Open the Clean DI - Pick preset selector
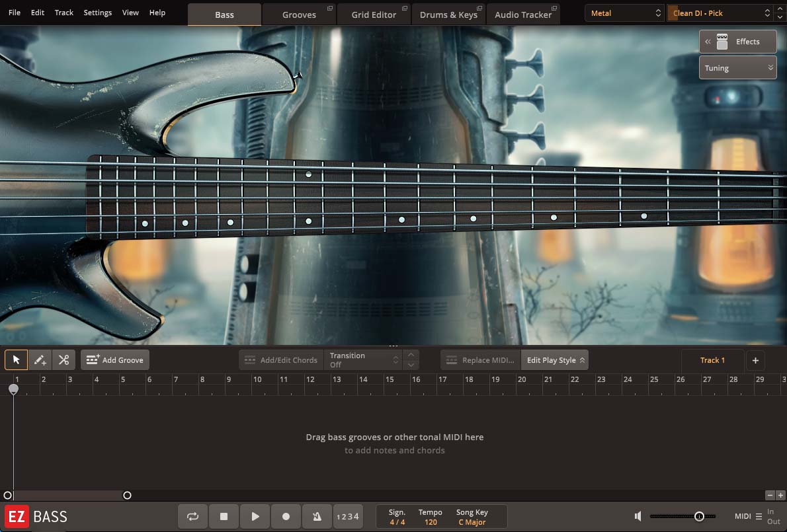Image resolution: width=787 pixels, height=532 pixels. pos(714,13)
